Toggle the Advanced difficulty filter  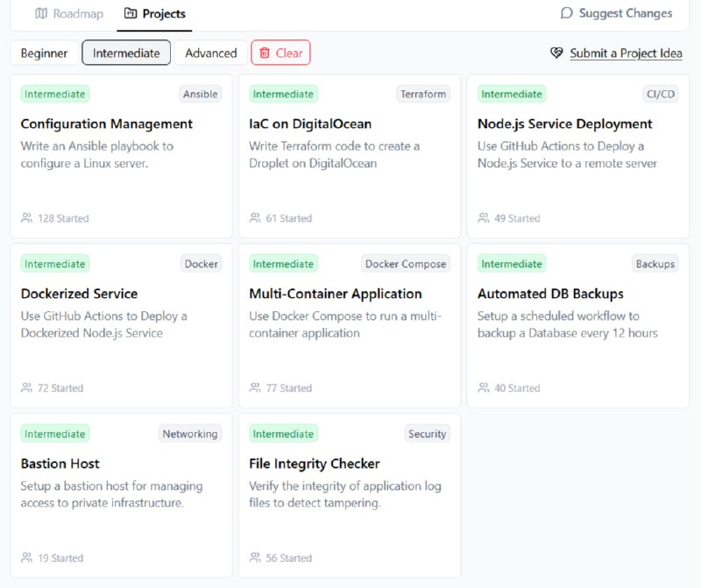211,53
